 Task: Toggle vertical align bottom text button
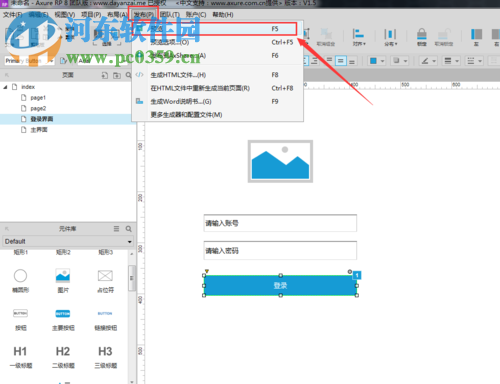click(x=352, y=61)
